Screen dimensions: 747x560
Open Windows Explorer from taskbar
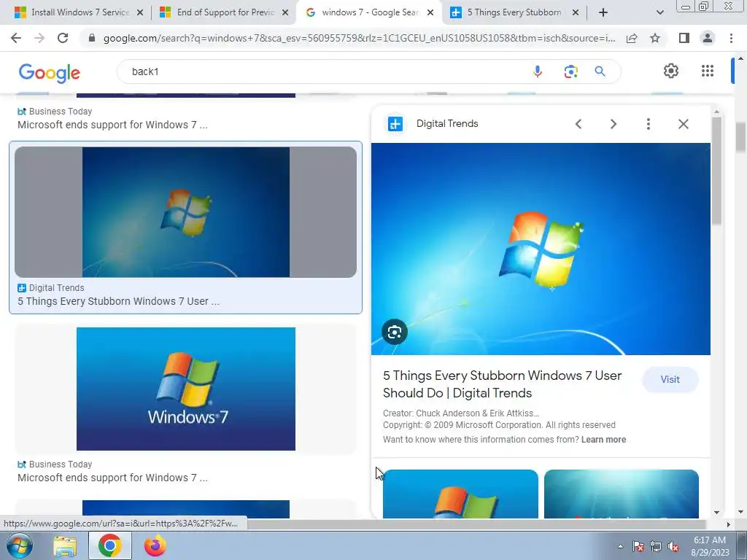(x=65, y=546)
